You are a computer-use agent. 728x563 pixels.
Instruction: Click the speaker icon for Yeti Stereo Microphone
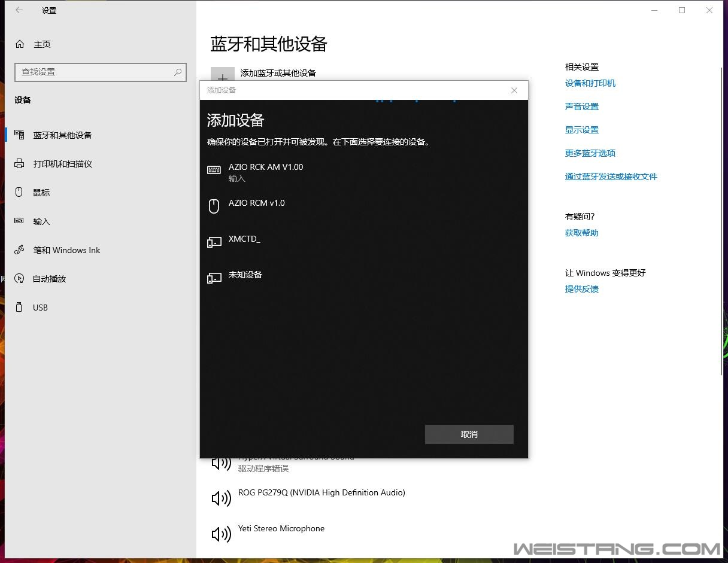221,534
